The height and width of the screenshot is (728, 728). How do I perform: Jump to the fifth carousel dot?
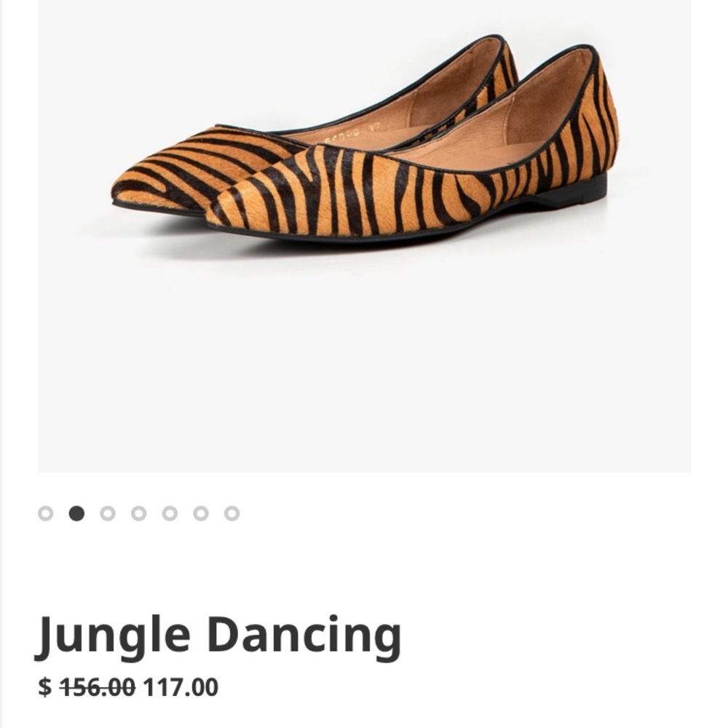(x=170, y=514)
